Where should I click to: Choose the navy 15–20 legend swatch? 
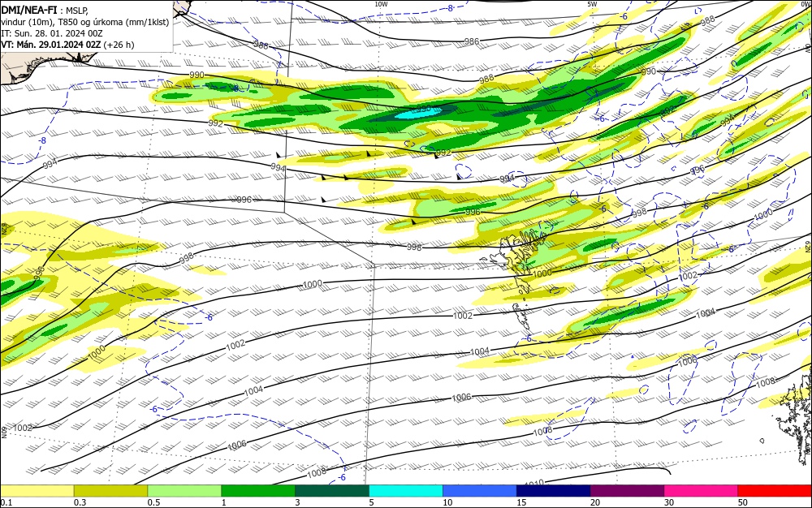coord(554,491)
